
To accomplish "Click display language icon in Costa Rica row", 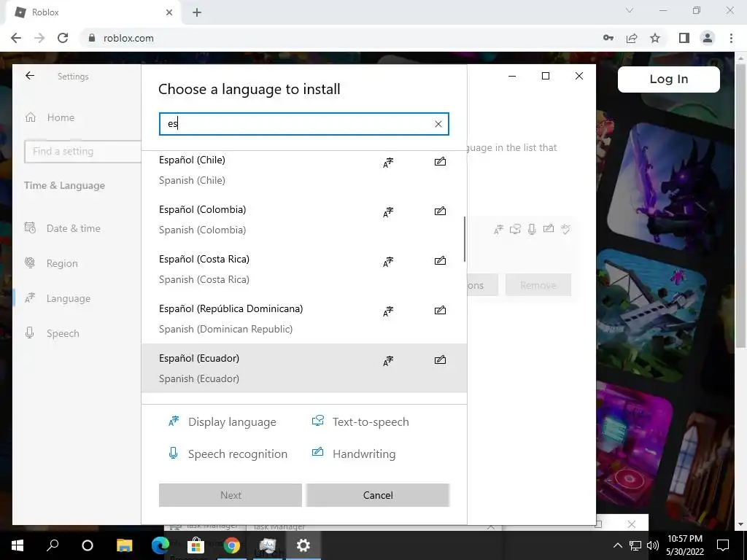I will (x=388, y=262).
